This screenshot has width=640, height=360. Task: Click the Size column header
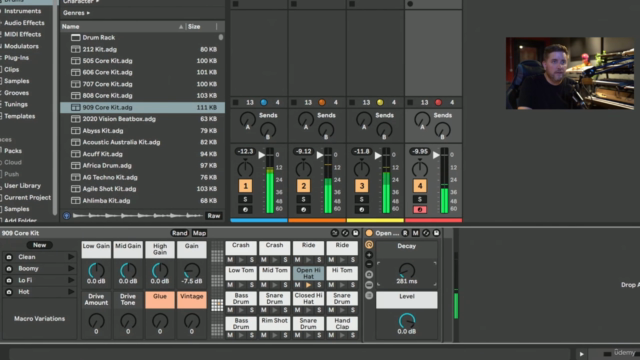click(x=194, y=27)
